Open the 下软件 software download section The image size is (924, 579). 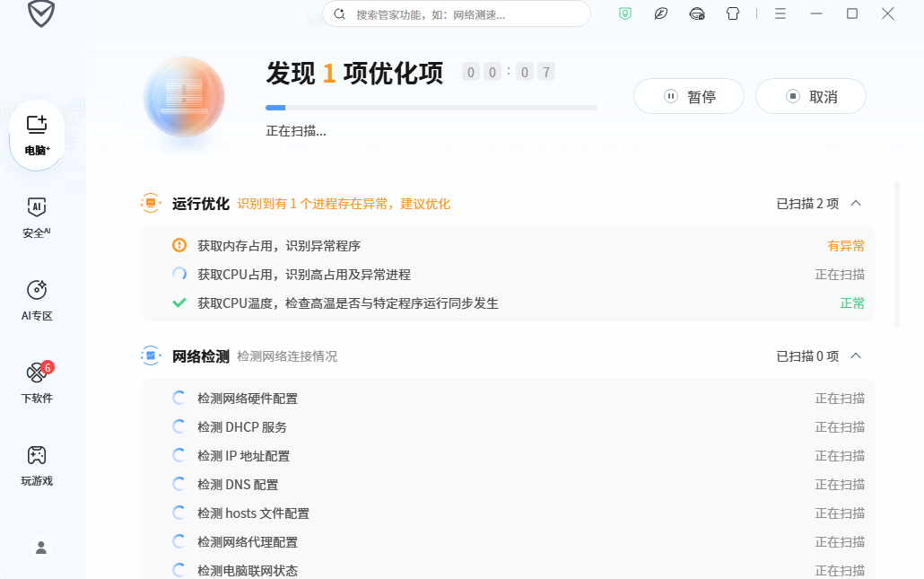(37, 382)
